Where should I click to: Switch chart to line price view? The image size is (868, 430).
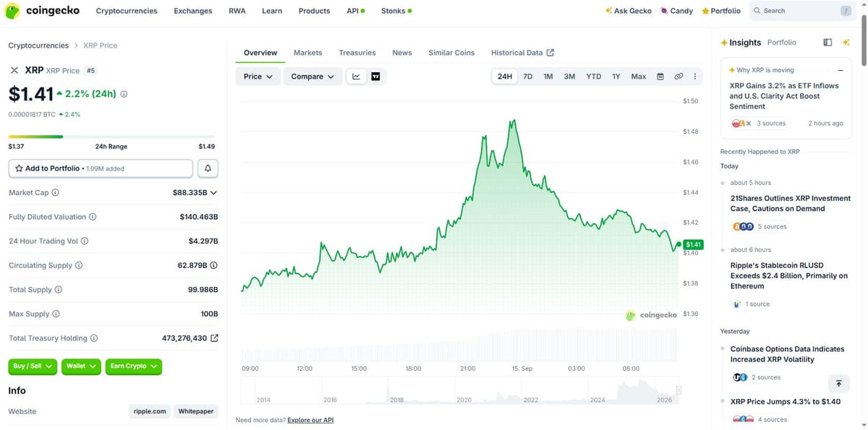(357, 77)
